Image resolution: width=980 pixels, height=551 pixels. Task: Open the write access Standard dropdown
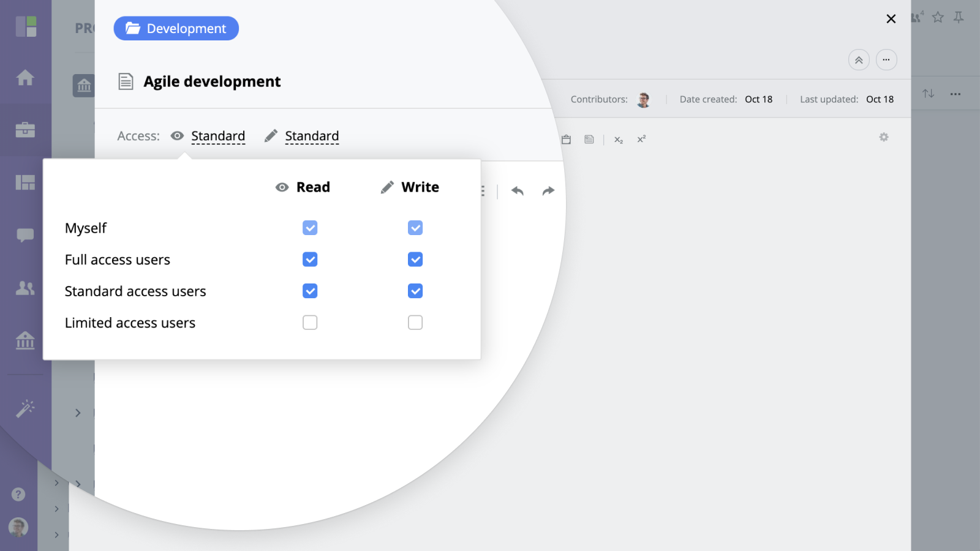click(312, 136)
